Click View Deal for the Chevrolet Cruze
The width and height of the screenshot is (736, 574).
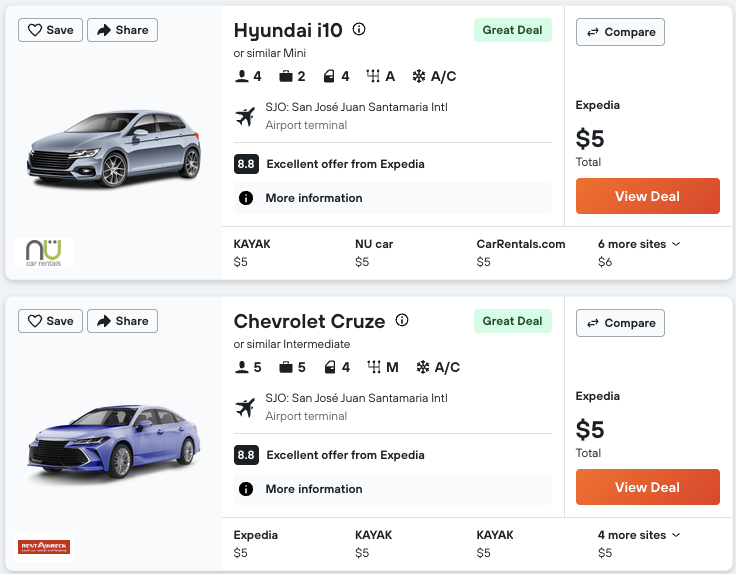coord(647,487)
